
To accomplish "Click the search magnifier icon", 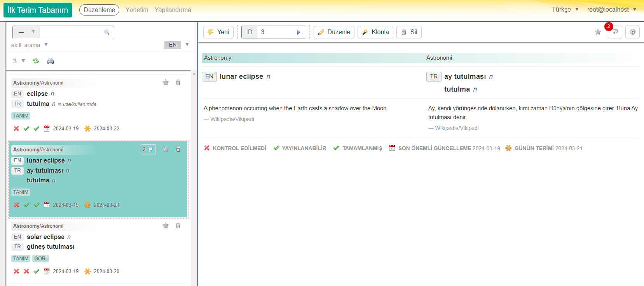I will coord(106,32).
